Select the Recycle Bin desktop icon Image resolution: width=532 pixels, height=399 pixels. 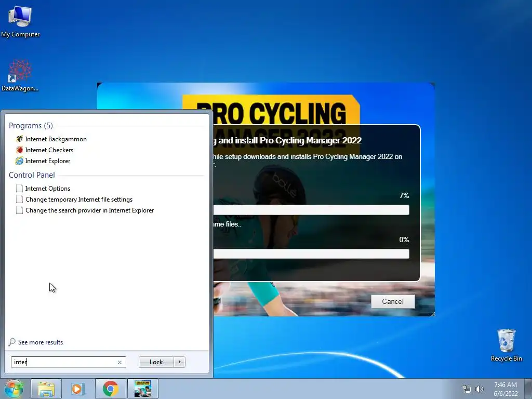[506, 345]
